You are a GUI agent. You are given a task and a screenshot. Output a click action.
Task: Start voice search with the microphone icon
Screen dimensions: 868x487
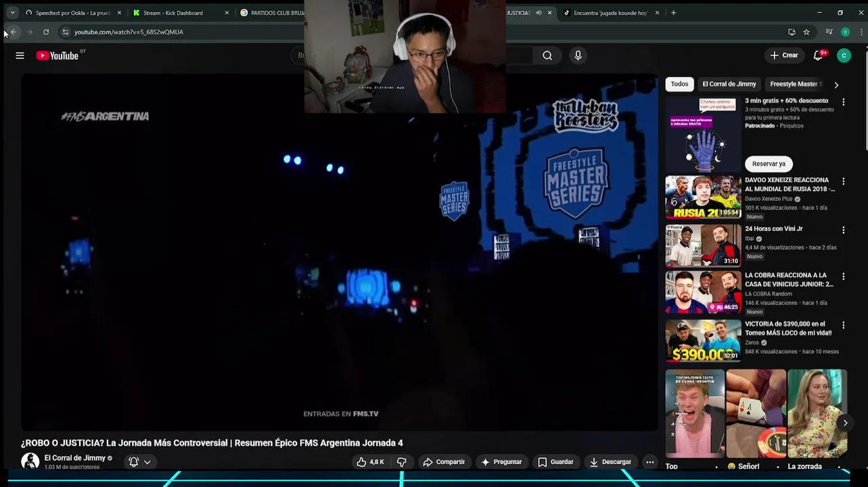coord(578,55)
